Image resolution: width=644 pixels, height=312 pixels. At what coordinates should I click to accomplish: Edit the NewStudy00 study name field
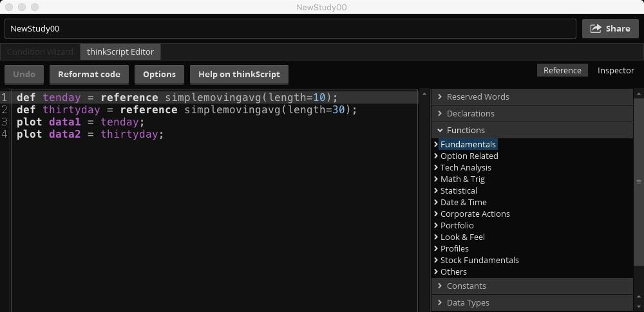290,28
